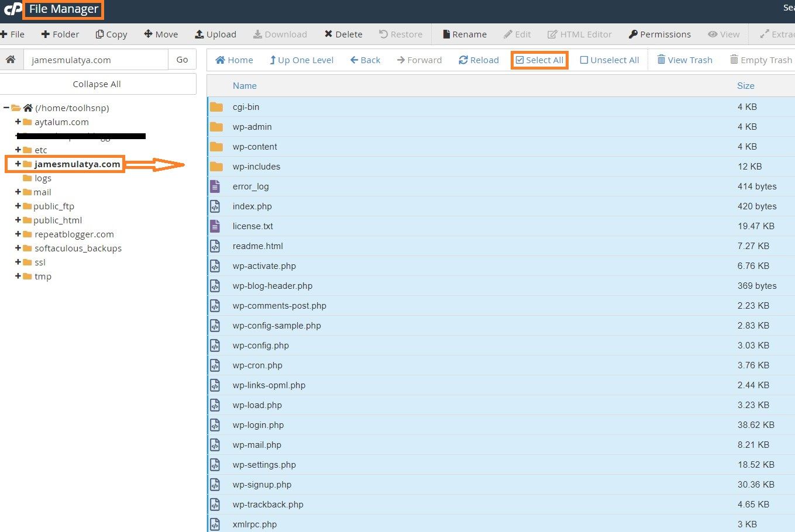Image resolution: width=795 pixels, height=532 pixels.
Task: Expand the public_ftp tree node
Action: [18, 206]
